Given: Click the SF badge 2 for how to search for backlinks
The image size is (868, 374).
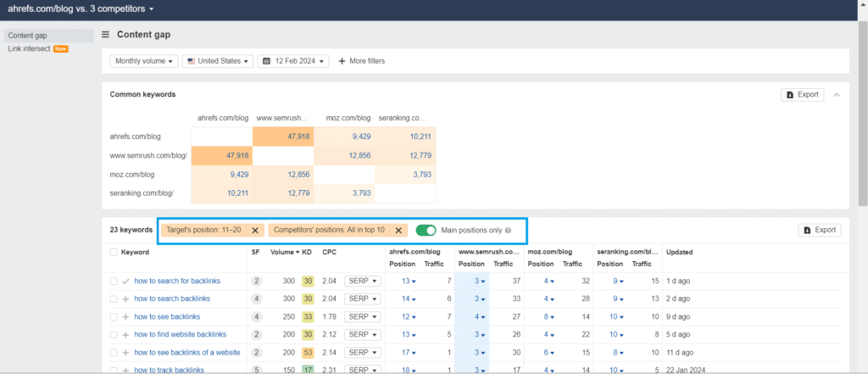Looking at the screenshot, I should [x=256, y=281].
